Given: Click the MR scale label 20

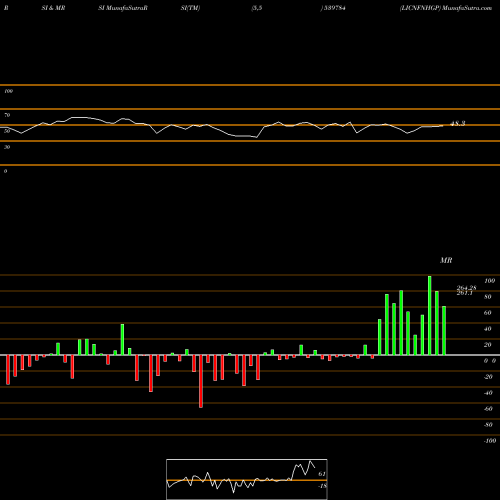Looking at the screenshot, I should tap(488, 345).
